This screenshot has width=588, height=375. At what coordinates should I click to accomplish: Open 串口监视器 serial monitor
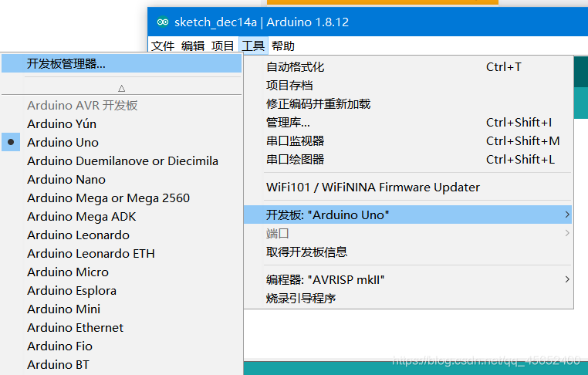point(408,141)
